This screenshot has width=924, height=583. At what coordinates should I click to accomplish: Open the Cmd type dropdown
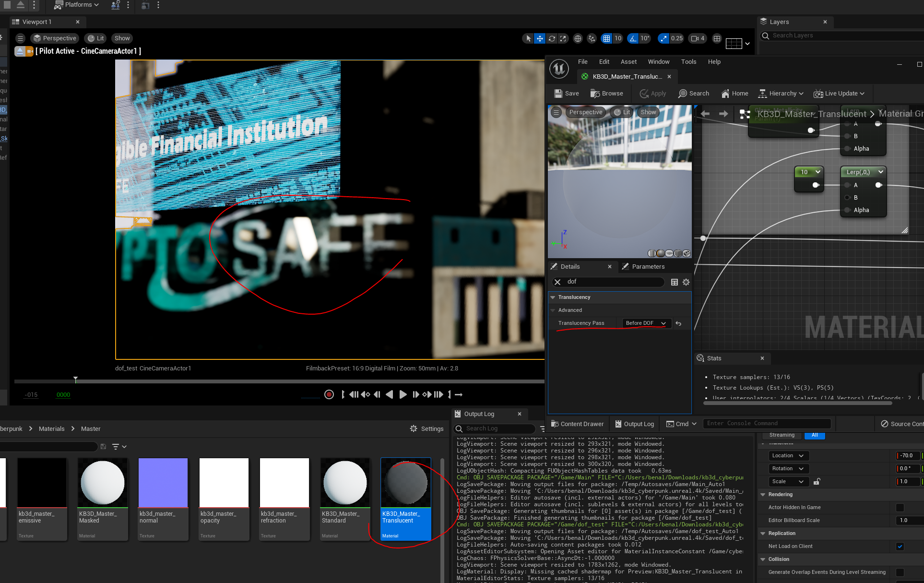(x=682, y=424)
